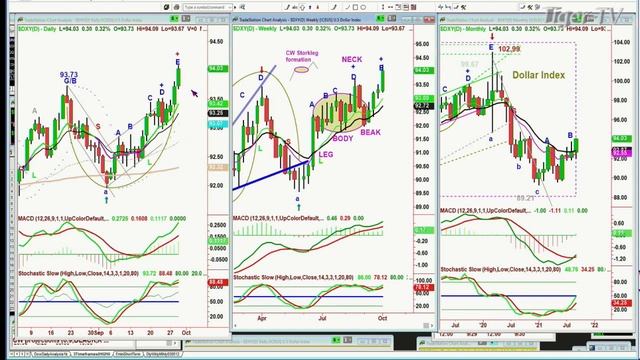Click the first toolbar icon left of command box

click(x=166, y=7)
